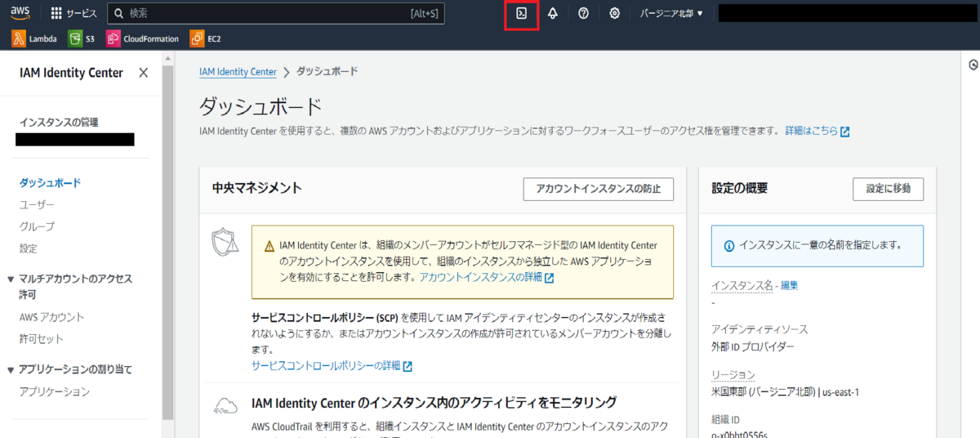Screen dimensions: 980x438
Task: Open AWS CloudShell terminal icon
Action: point(521,14)
